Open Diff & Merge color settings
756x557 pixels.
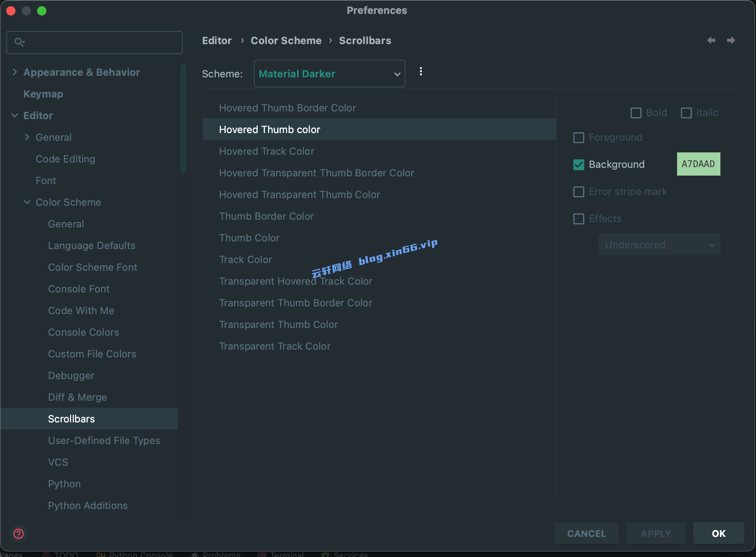point(77,397)
